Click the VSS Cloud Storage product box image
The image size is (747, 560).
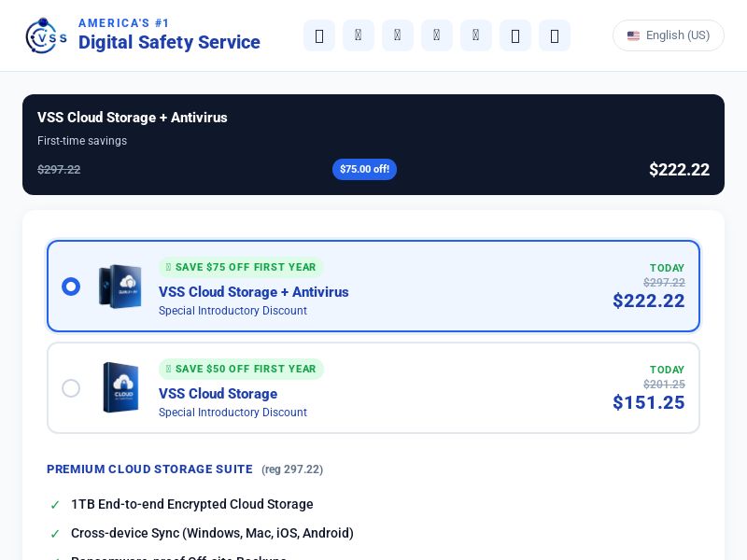[121, 387]
